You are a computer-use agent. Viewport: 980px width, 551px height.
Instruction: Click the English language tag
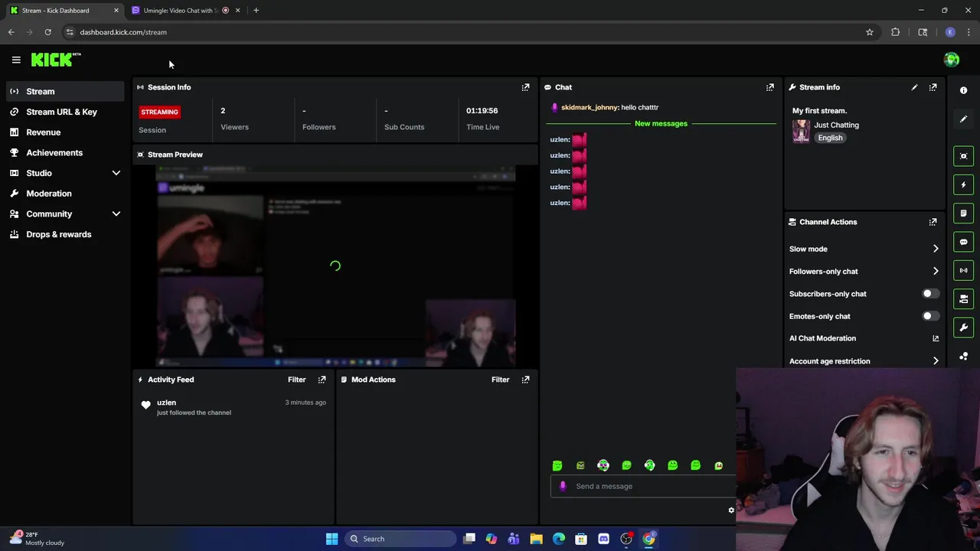coord(830,138)
